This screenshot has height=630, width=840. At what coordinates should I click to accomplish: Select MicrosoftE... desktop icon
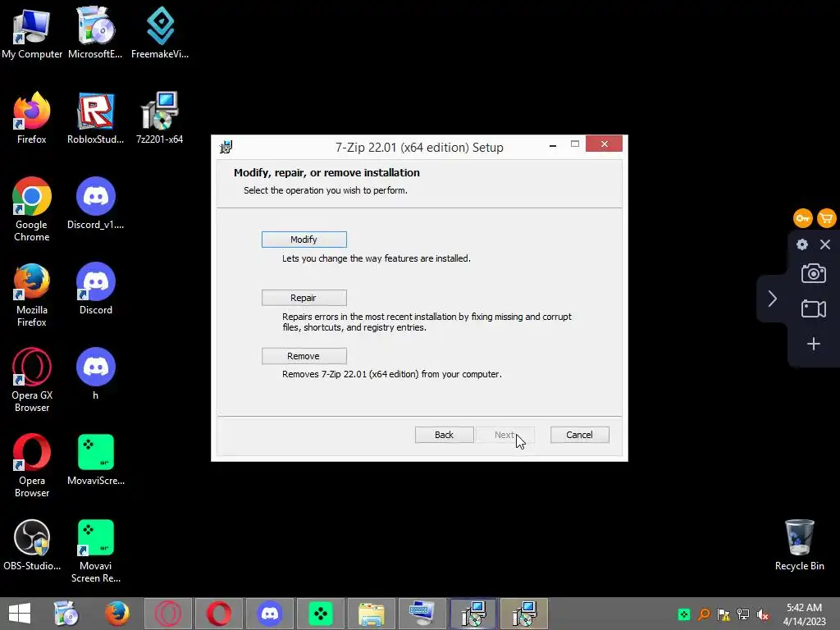click(x=95, y=32)
